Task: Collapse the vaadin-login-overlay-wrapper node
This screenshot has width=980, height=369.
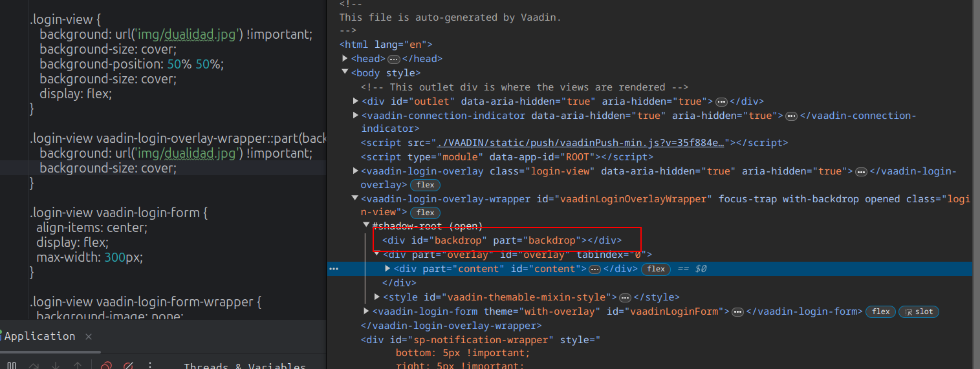Action: pos(356,199)
